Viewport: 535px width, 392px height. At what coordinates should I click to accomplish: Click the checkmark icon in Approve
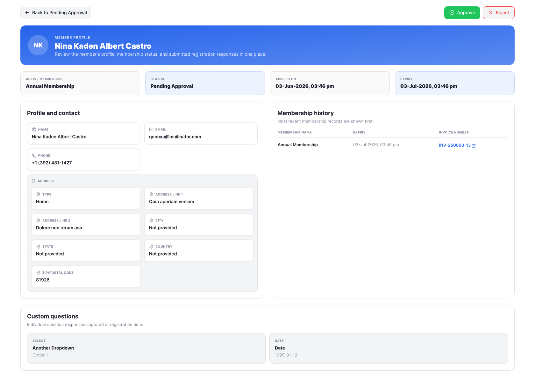pyautogui.click(x=452, y=13)
